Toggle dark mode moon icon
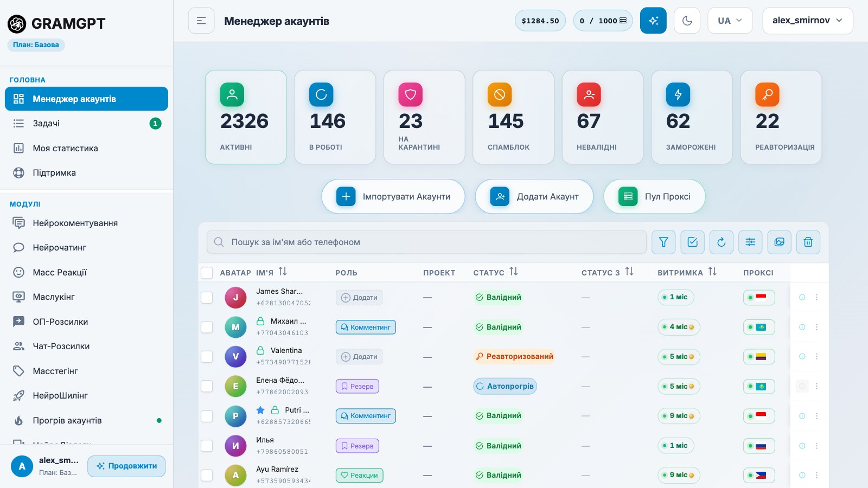This screenshot has height=488, width=868. 687,21
